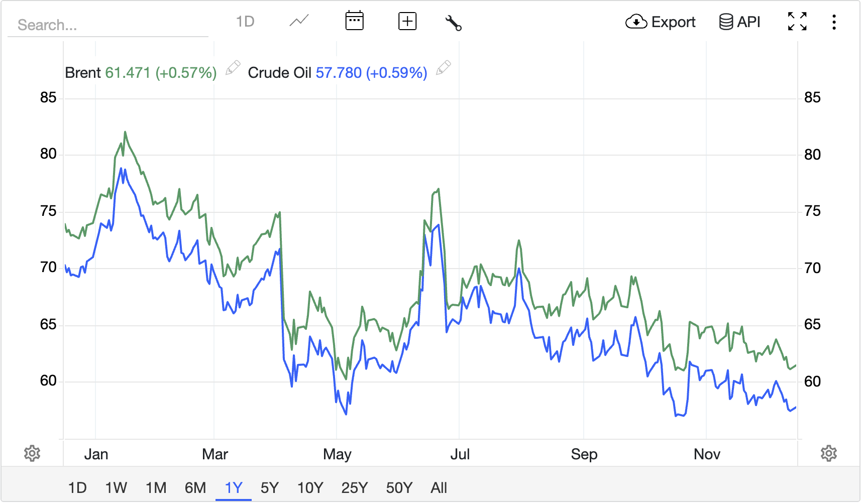Open the chart settings wrench tool
Screen dimensions: 862x504
pyautogui.click(x=453, y=22)
